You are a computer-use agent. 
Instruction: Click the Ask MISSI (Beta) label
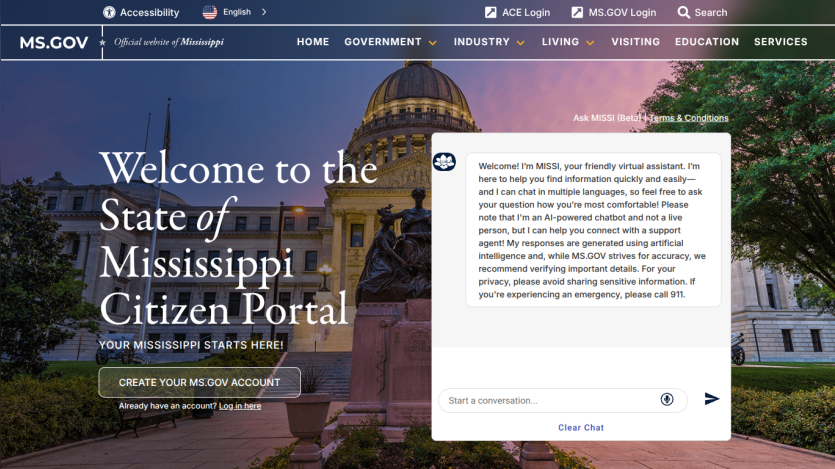coord(607,118)
